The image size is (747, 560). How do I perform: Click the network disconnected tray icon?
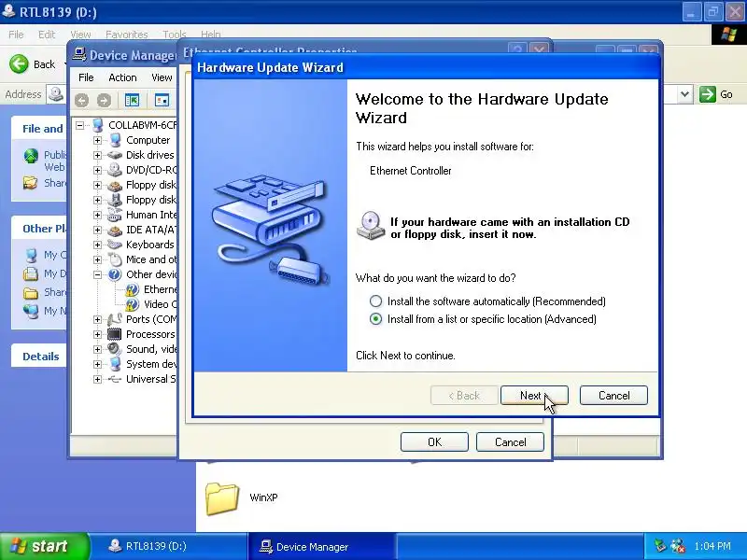pos(678,546)
